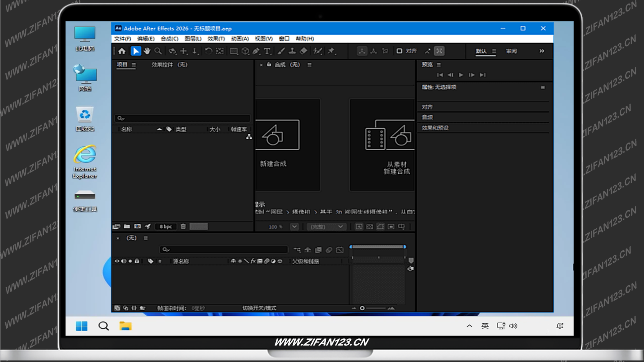Toggle the snapping 对齐 checkbox
The height and width of the screenshot is (362, 644).
coord(399,51)
